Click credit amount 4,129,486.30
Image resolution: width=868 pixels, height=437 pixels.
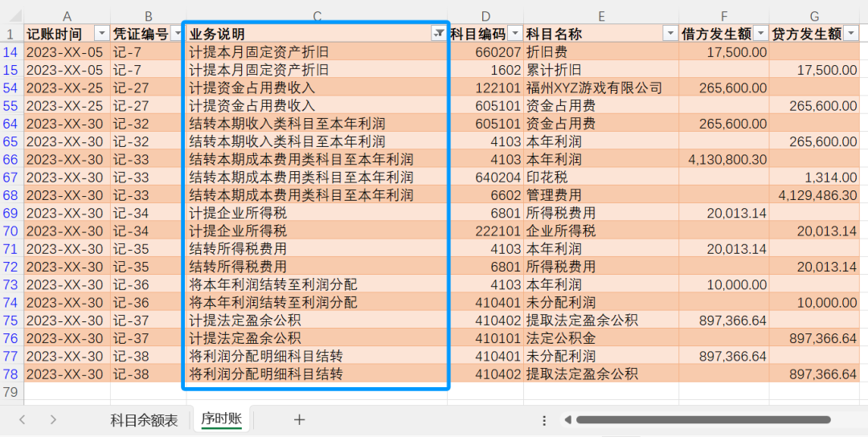[x=814, y=195]
